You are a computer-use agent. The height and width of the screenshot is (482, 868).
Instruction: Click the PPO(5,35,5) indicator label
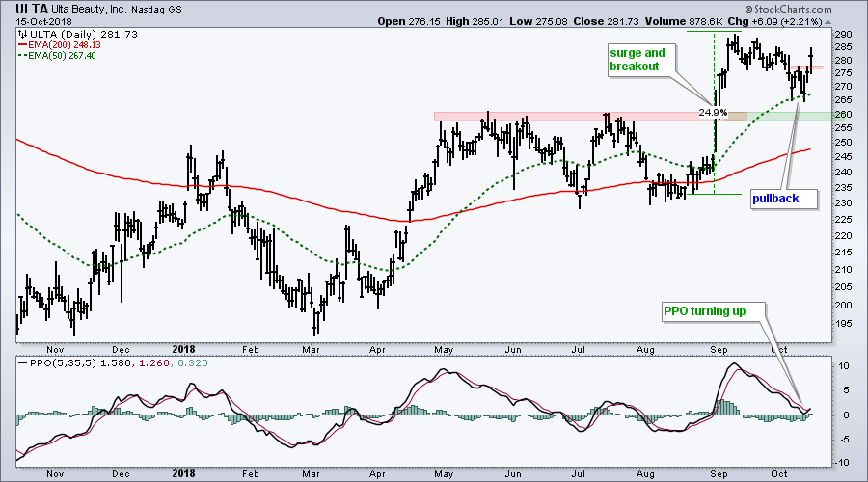click(x=62, y=363)
